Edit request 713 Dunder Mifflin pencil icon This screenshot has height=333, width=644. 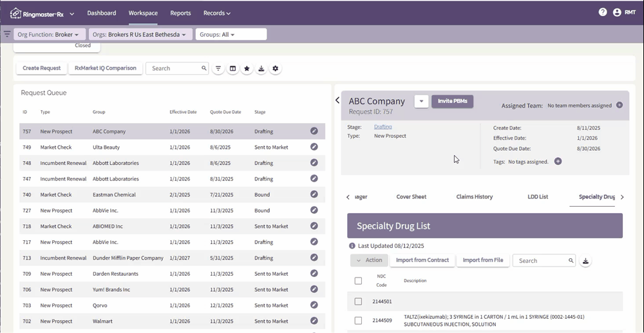point(314,258)
